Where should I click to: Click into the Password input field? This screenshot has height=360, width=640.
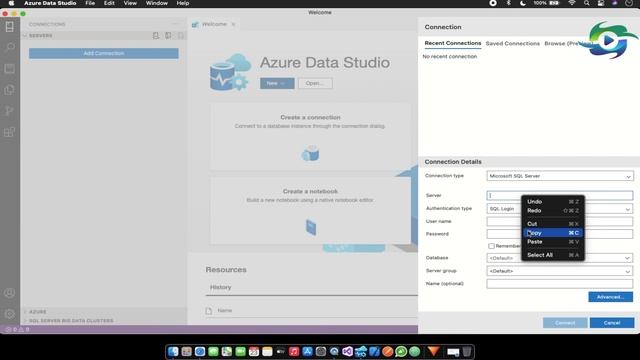click(x=560, y=234)
